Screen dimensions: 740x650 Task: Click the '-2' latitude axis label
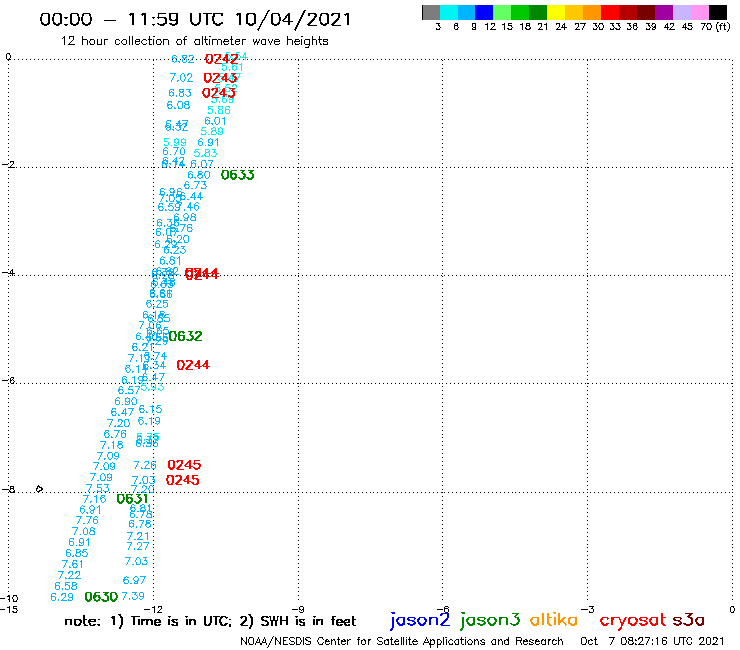tap(8, 164)
